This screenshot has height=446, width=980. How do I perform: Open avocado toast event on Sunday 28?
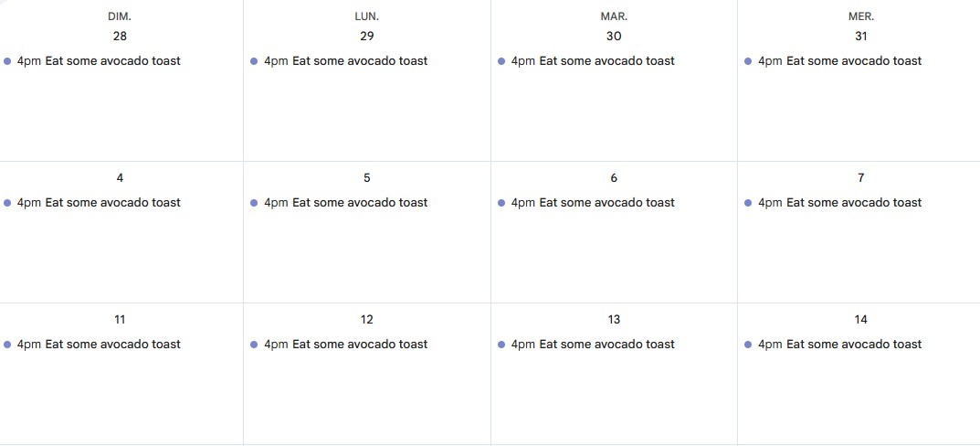coord(99,61)
